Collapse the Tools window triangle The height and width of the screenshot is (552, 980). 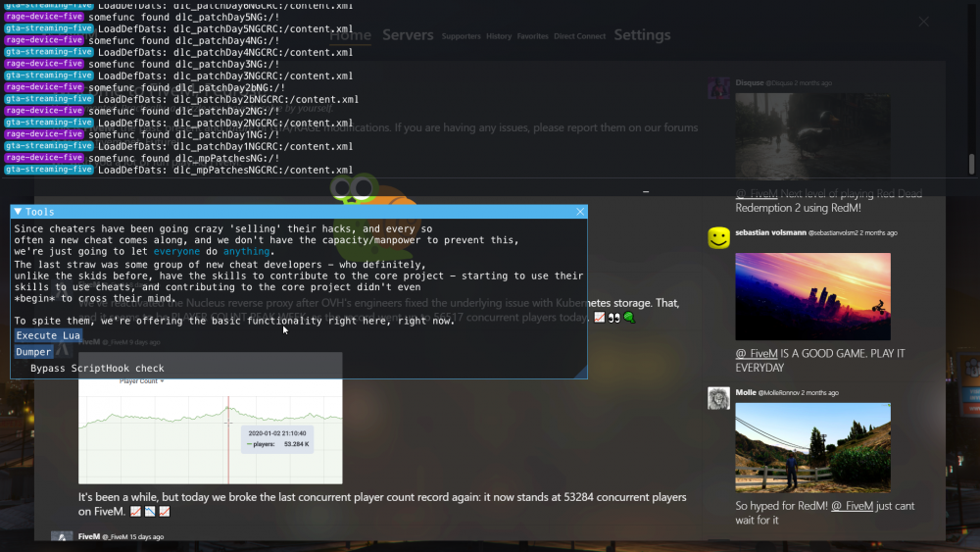tap(18, 212)
